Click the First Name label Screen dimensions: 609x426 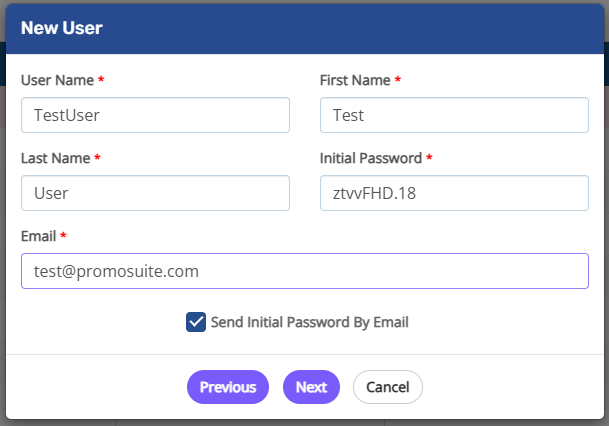click(x=355, y=80)
